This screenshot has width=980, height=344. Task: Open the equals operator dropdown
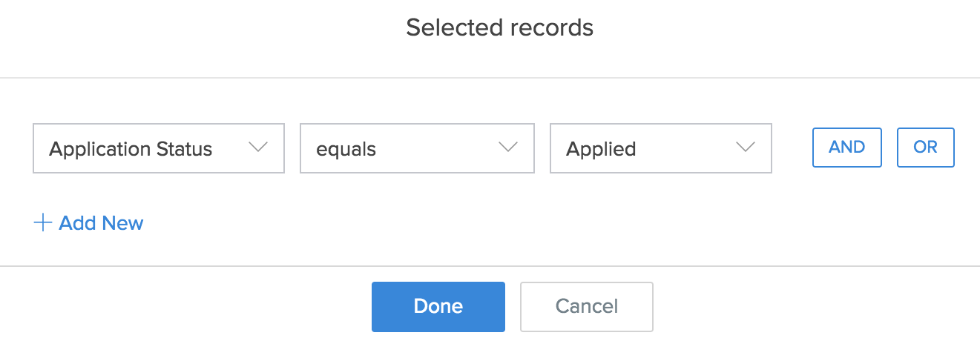click(417, 148)
